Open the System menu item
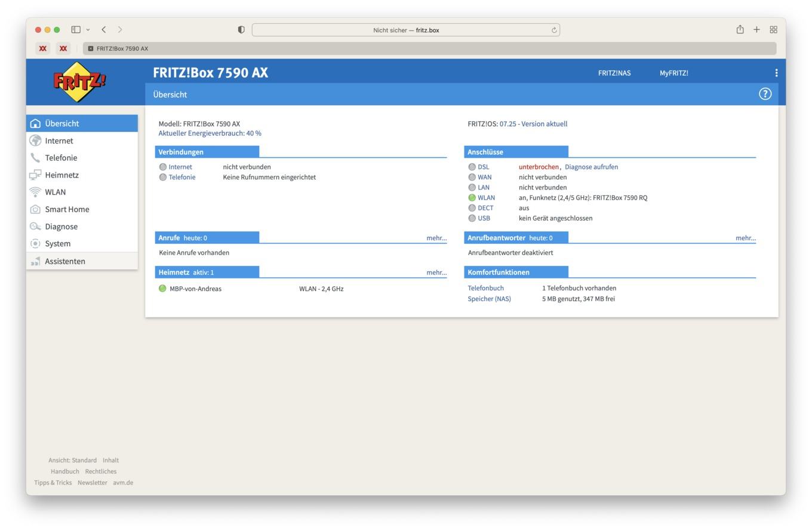This screenshot has height=530, width=812. (82, 244)
